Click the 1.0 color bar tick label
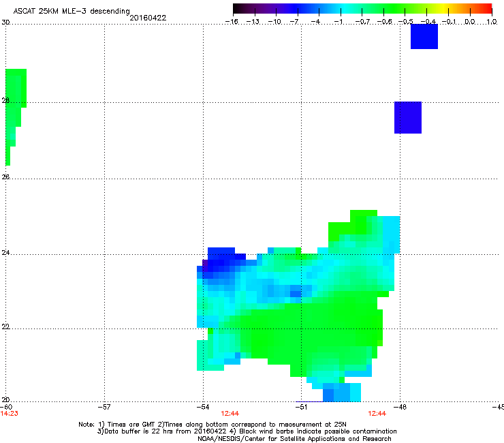Viewport: 504px width, 443px height. [x=492, y=22]
